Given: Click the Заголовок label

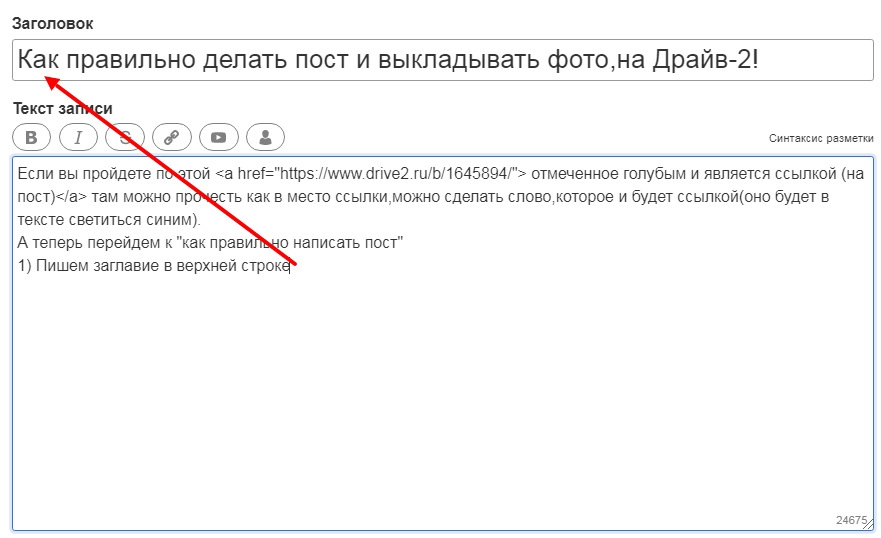Looking at the screenshot, I should 52,24.
